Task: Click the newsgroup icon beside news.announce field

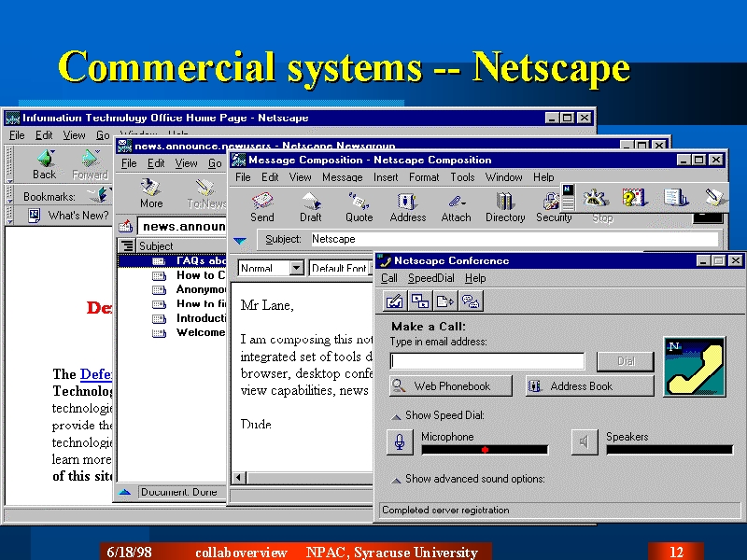Action: click(x=125, y=226)
